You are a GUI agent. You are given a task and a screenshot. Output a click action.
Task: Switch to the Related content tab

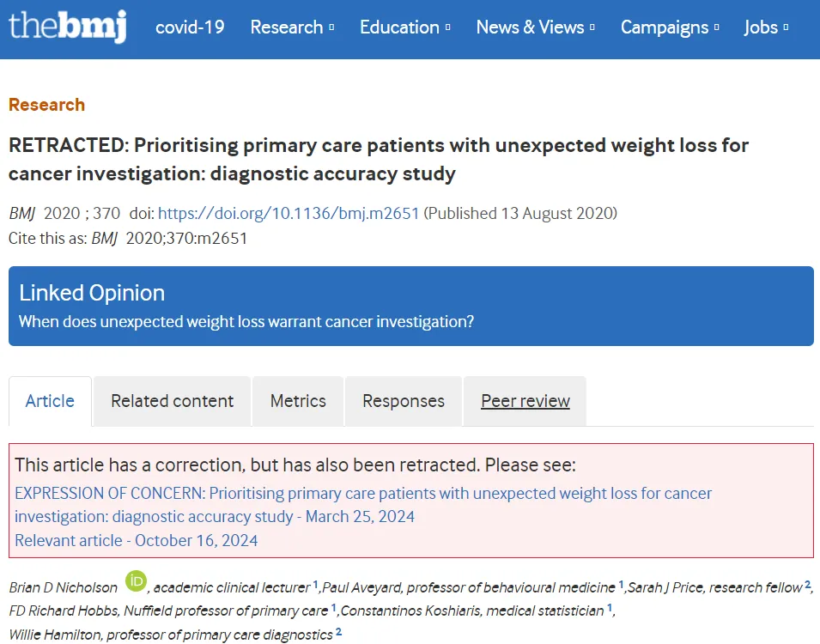(172, 401)
